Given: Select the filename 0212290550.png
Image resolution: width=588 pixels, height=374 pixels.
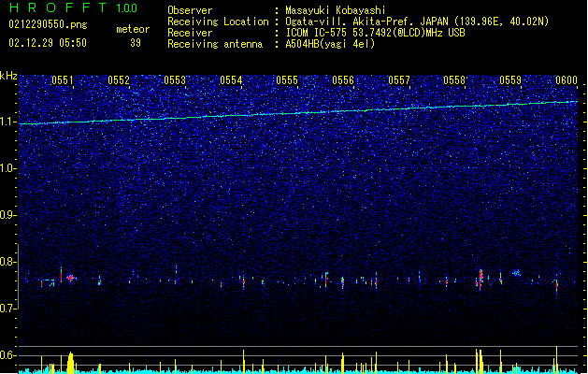Looking at the screenshot, I should click(x=48, y=25).
